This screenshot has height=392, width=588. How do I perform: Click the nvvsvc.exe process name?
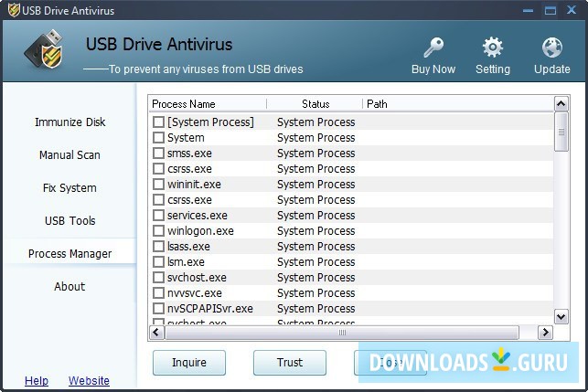pyautogui.click(x=195, y=292)
